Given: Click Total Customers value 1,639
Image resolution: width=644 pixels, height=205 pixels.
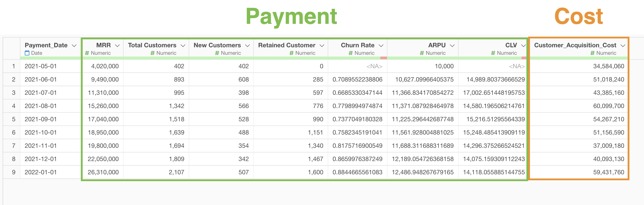Looking at the screenshot, I should click(x=177, y=133).
